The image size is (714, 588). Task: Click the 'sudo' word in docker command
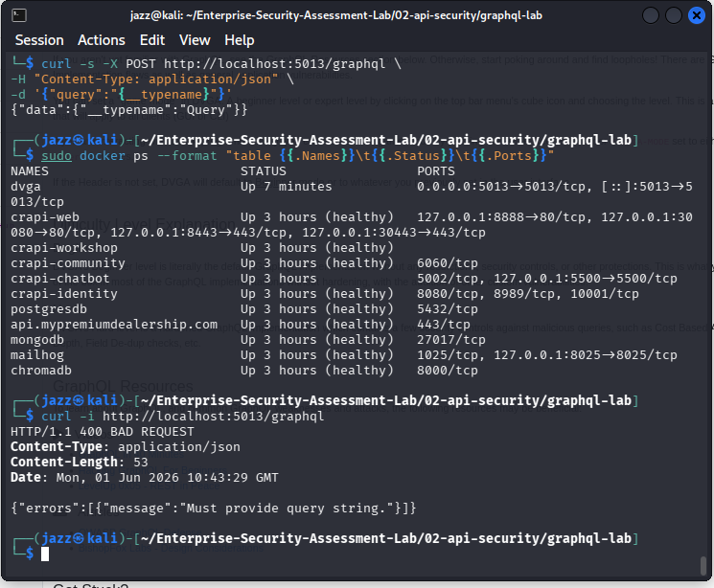[x=57, y=156]
